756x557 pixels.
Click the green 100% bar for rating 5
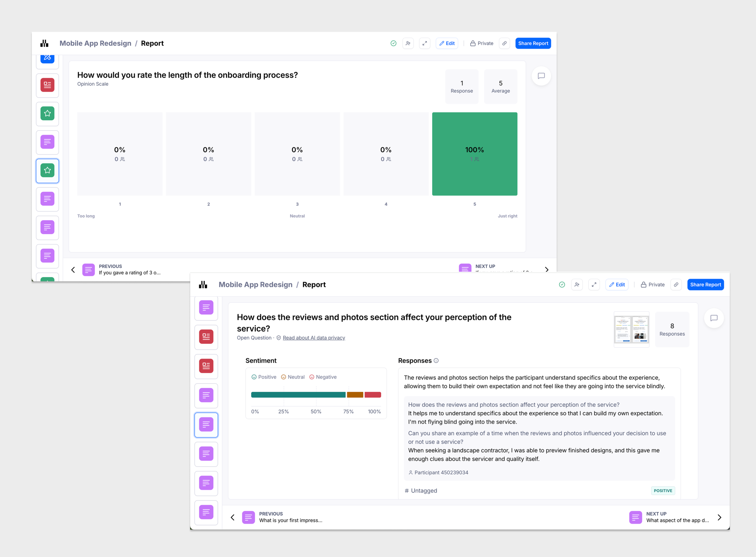point(474,154)
